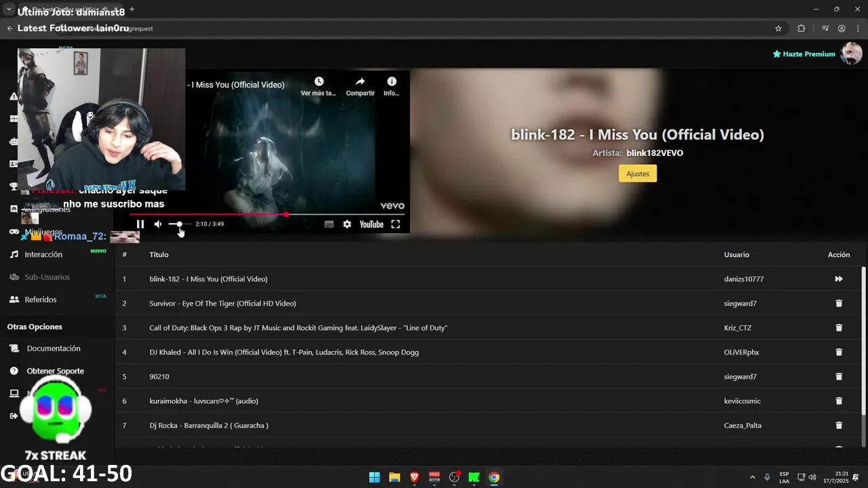868x488 pixels.
Task: Open the user avatar in top right
Action: pos(851,54)
